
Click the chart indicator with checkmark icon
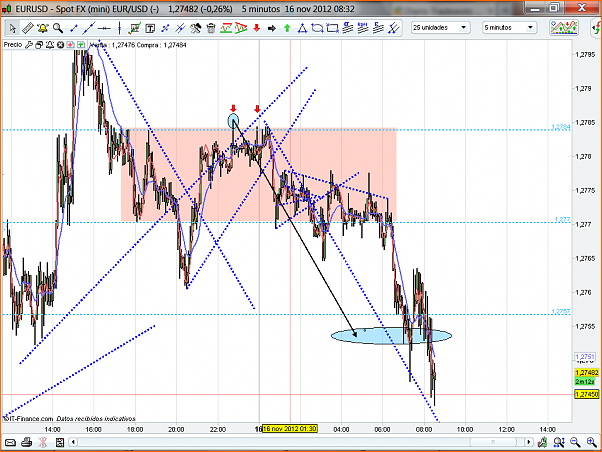tap(135, 28)
